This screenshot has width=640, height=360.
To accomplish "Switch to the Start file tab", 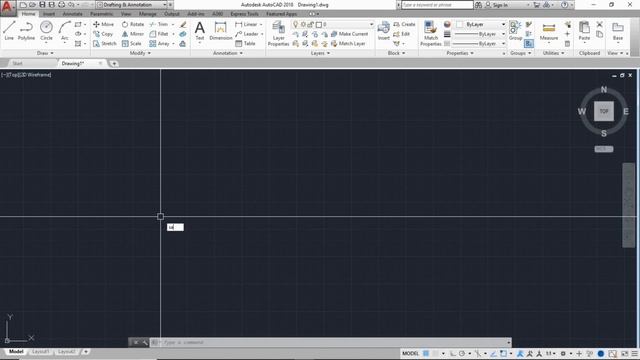I will pyautogui.click(x=17, y=63).
